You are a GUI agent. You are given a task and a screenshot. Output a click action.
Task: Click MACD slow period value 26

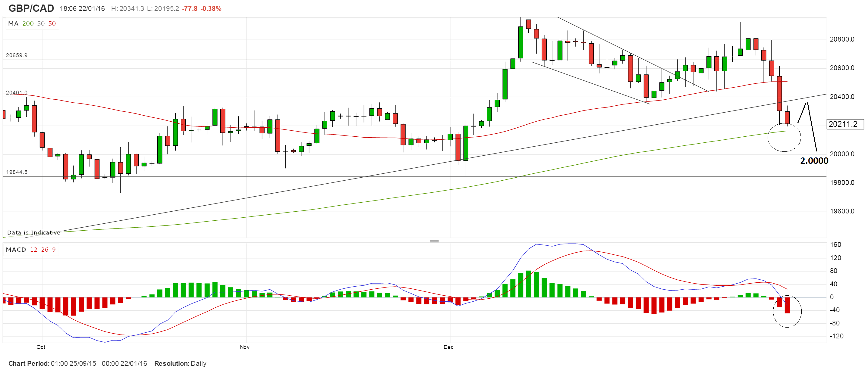tap(45, 250)
